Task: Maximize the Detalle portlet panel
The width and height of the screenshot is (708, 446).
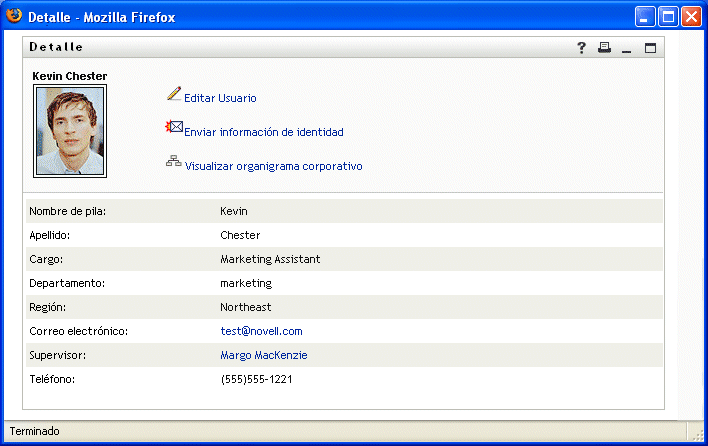Action: tap(650, 47)
